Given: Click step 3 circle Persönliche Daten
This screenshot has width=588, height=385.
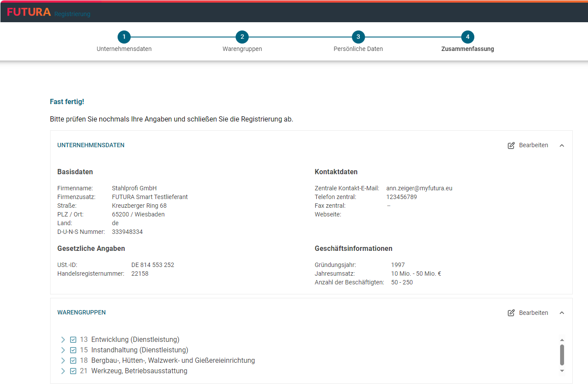Looking at the screenshot, I should [x=358, y=37].
